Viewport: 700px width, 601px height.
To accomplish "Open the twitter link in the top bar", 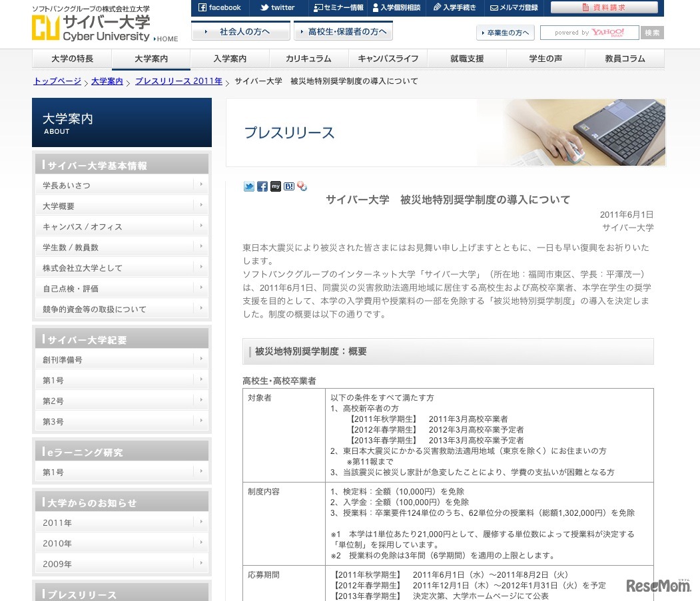I will 276,8.
